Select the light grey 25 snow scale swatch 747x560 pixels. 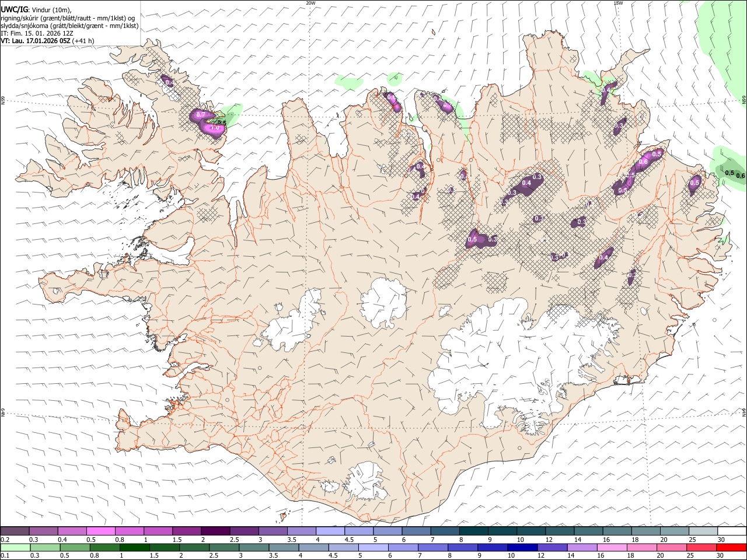[x=703, y=531]
